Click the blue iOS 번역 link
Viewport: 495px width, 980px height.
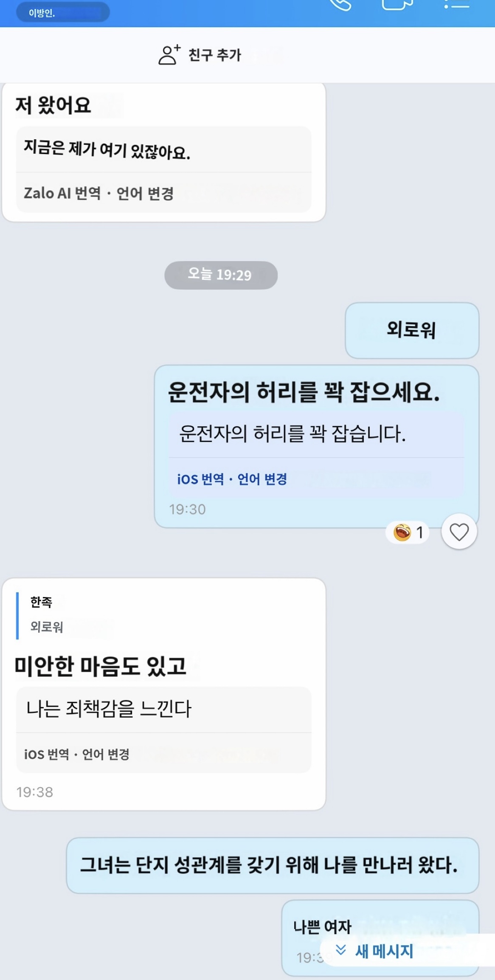200,479
